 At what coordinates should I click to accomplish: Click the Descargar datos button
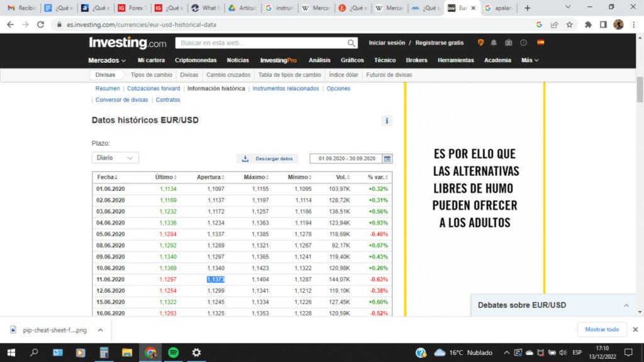coord(267,158)
